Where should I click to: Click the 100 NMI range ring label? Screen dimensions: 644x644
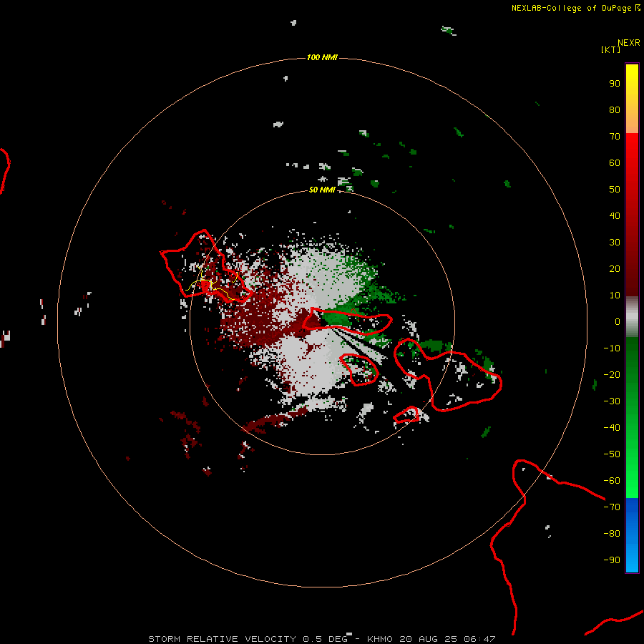point(322,57)
